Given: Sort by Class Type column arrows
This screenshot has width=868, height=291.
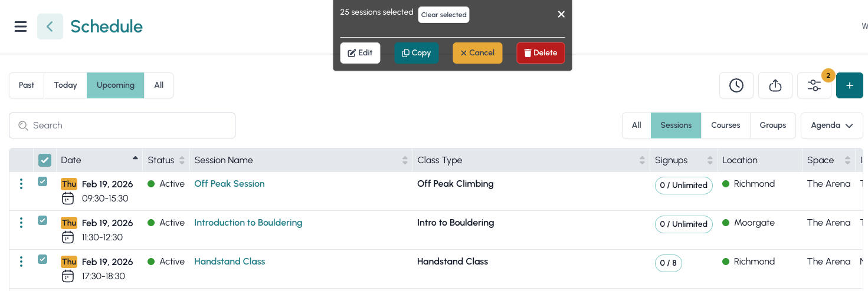Looking at the screenshot, I should pyautogui.click(x=641, y=160).
